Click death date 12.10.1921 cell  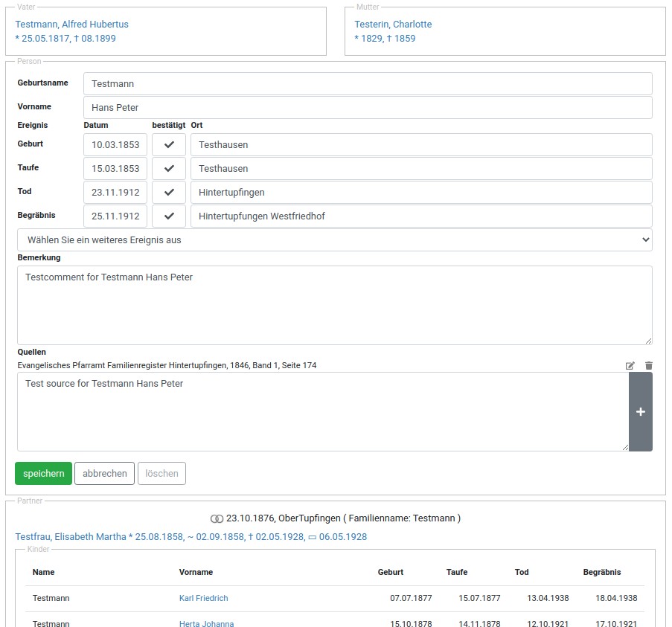point(548,623)
